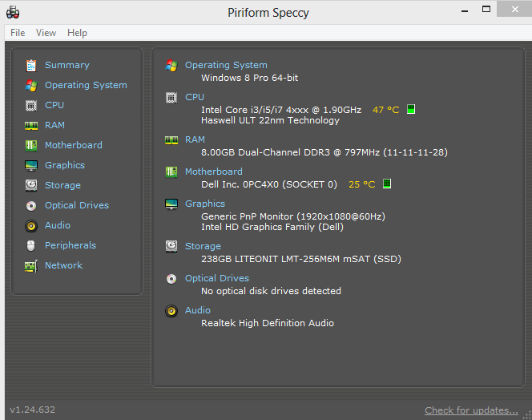Click the Storage hard drive icon in sidebar
This screenshot has height=420, width=532.
click(31, 185)
